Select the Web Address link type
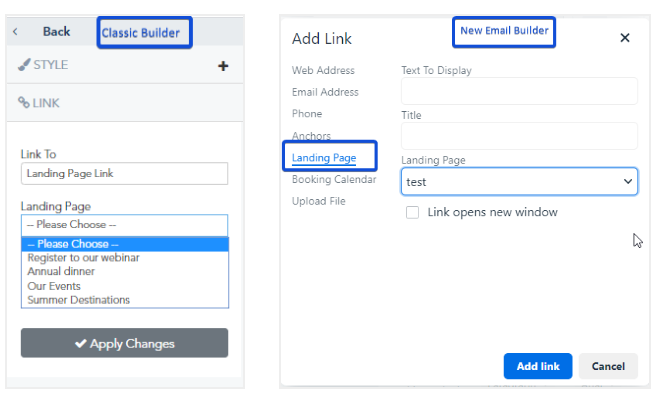The image size is (662, 403). coord(323,70)
